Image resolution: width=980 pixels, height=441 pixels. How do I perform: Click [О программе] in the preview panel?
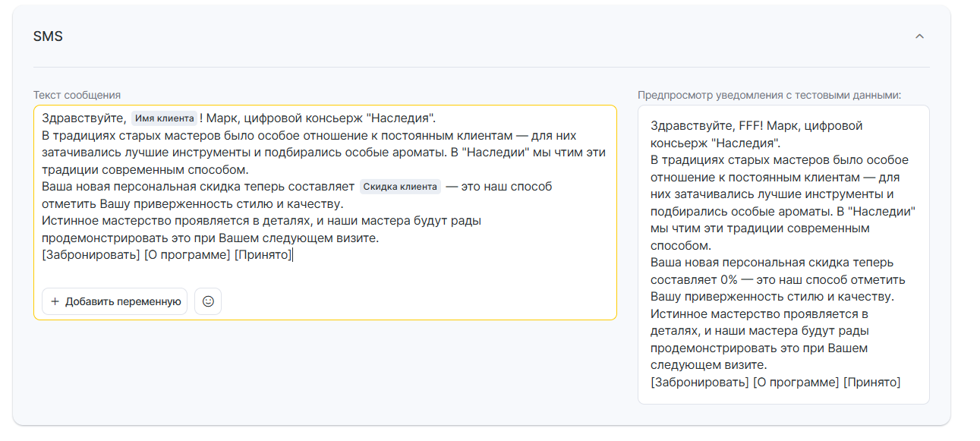pos(796,382)
